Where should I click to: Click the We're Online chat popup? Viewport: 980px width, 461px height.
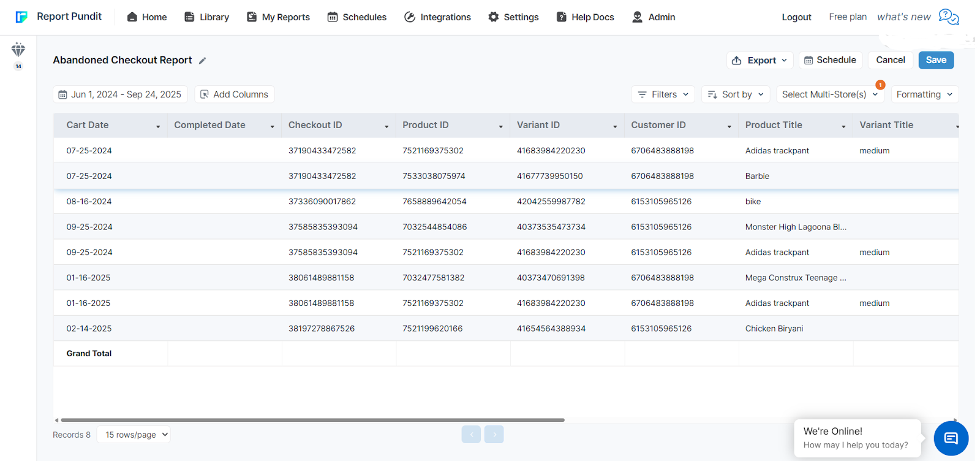[858, 438]
